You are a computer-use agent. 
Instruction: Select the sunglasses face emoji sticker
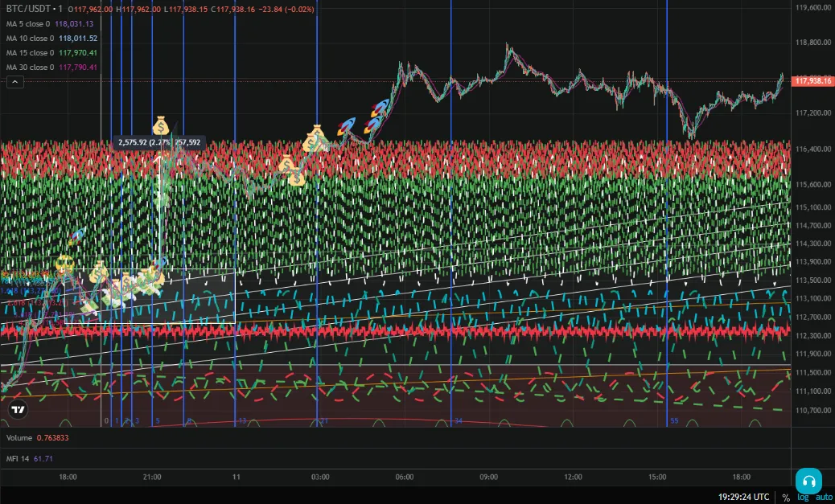[64, 264]
